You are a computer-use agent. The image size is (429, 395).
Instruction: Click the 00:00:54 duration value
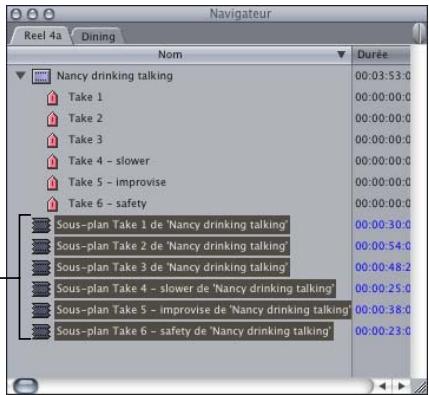[x=382, y=246]
